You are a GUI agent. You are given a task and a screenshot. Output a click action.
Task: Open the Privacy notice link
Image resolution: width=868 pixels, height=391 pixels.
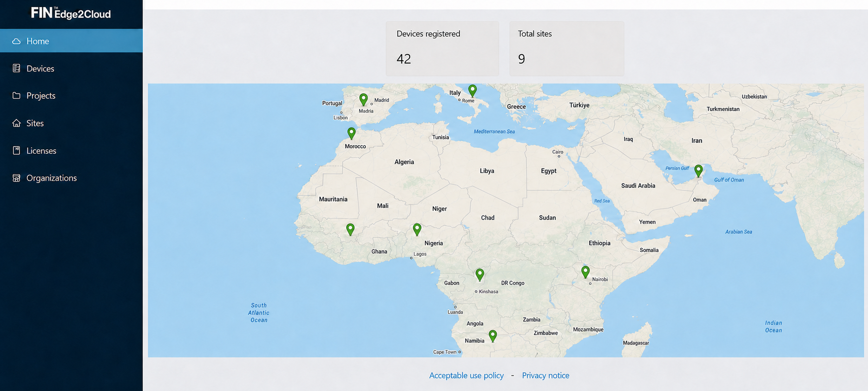coord(546,375)
